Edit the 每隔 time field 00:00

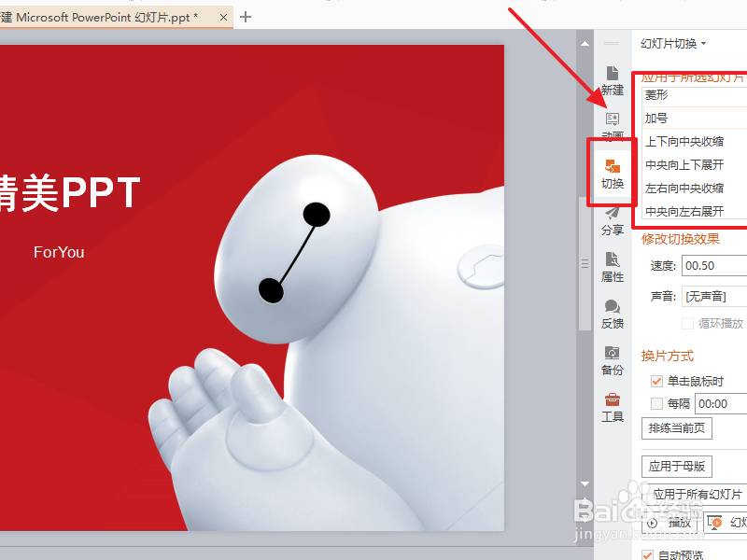tap(721, 404)
